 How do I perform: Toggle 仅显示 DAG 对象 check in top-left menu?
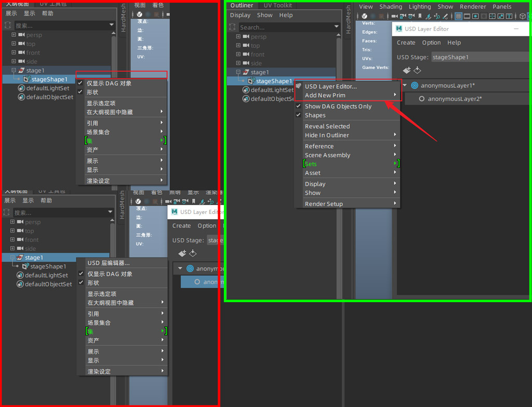pos(80,83)
